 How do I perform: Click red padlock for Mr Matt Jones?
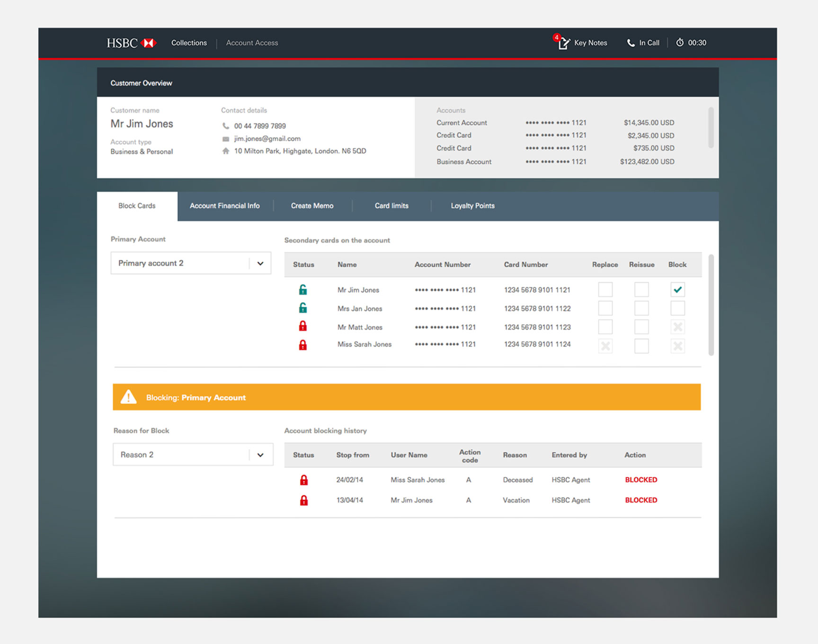(x=303, y=326)
